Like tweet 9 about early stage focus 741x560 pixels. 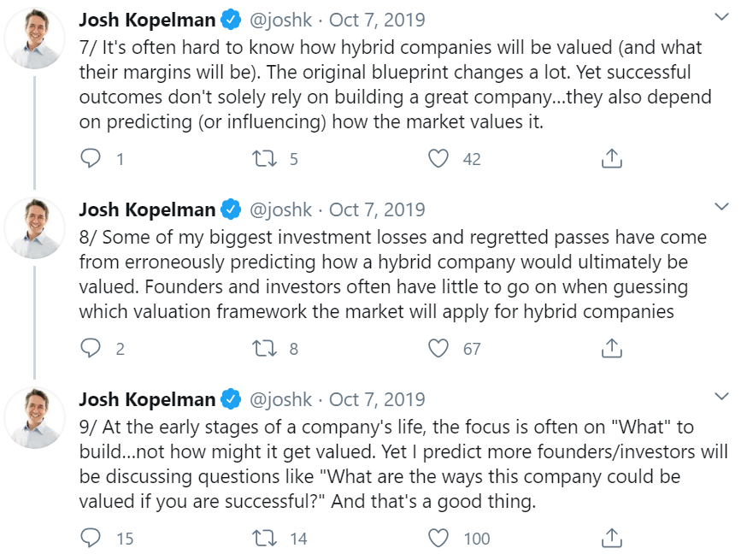(x=439, y=539)
